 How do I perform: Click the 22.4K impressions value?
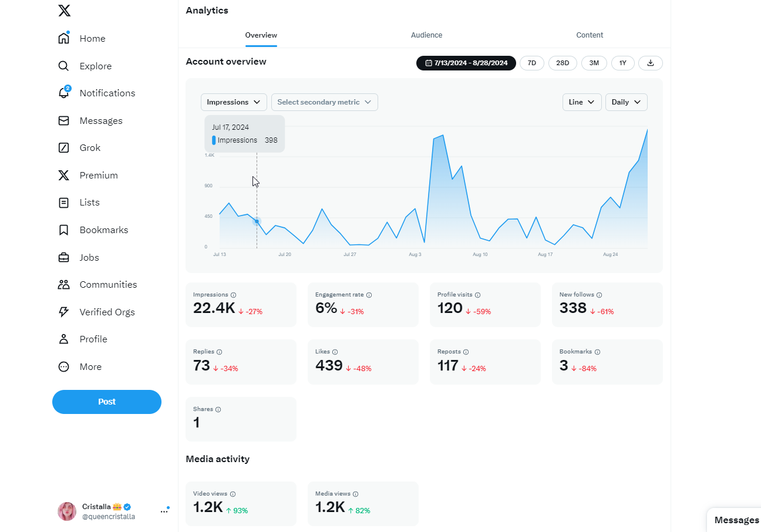tap(214, 308)
